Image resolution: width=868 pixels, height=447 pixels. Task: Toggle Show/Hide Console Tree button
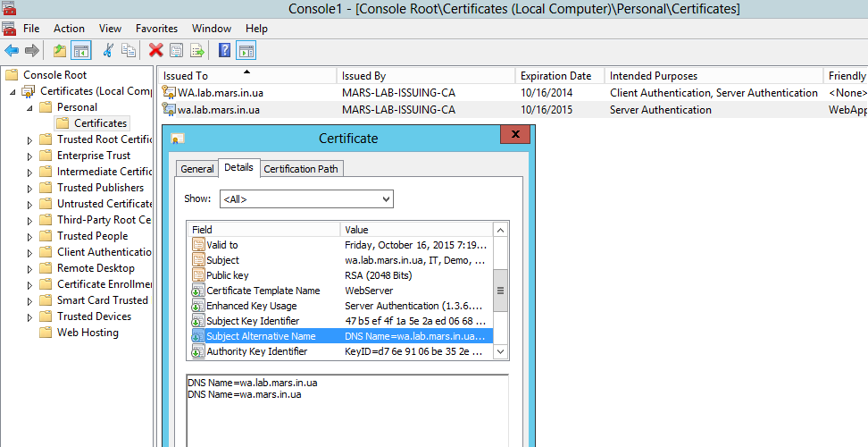[x=81, y=51]
